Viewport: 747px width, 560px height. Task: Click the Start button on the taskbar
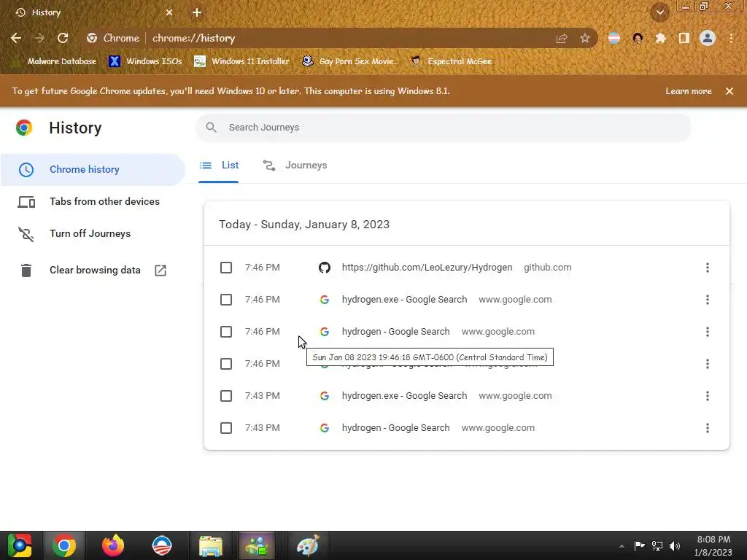click(20, 545)
